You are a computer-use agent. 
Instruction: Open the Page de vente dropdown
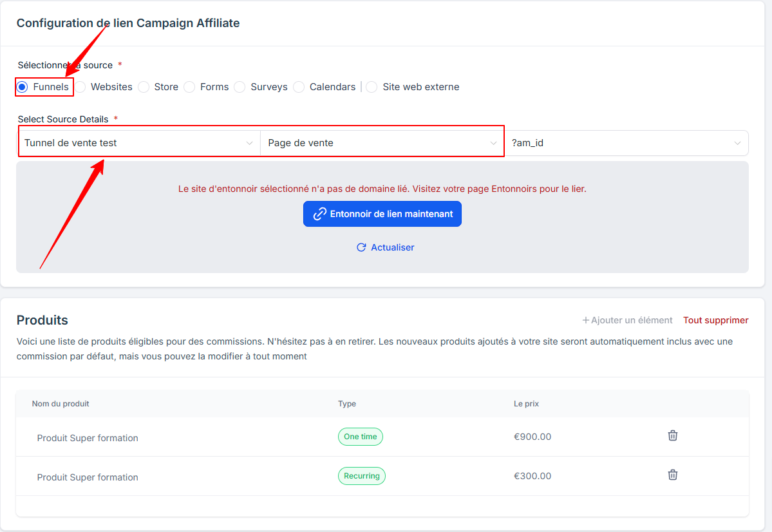pyautogui.click(x=382, y=143)
